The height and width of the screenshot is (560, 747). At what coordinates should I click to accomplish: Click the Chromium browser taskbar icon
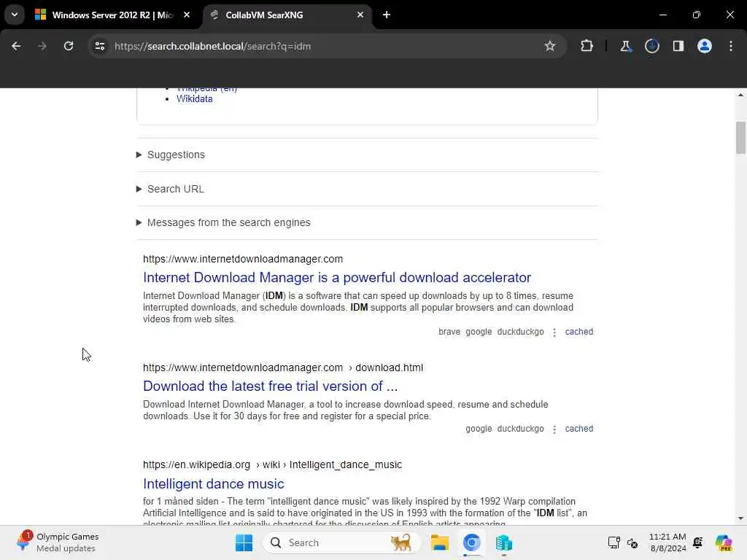click(472, 542)
